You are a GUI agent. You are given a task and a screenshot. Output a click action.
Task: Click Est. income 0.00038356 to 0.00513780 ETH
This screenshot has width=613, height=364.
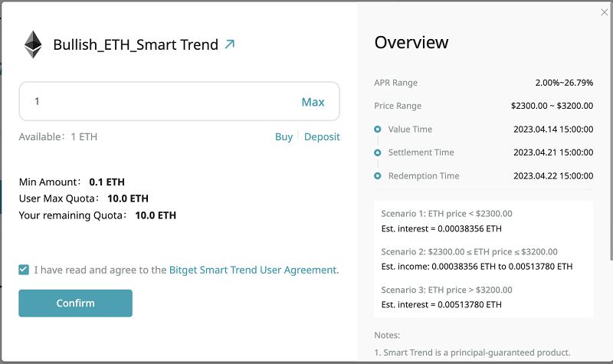point(477,267)
